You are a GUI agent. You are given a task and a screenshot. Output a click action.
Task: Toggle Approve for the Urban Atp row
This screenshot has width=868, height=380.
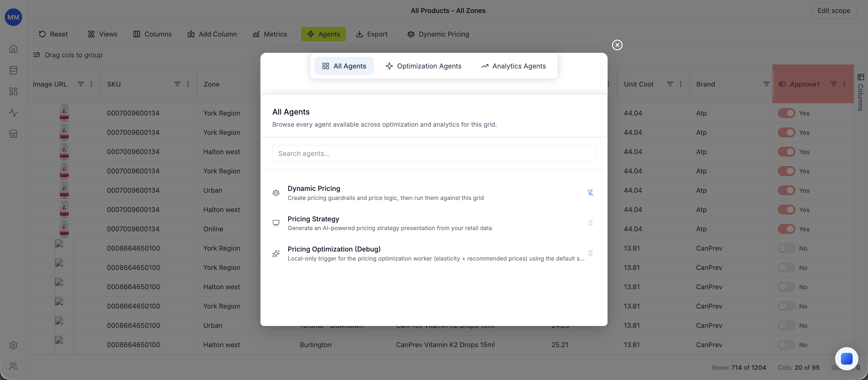click(x=786, y=191)
